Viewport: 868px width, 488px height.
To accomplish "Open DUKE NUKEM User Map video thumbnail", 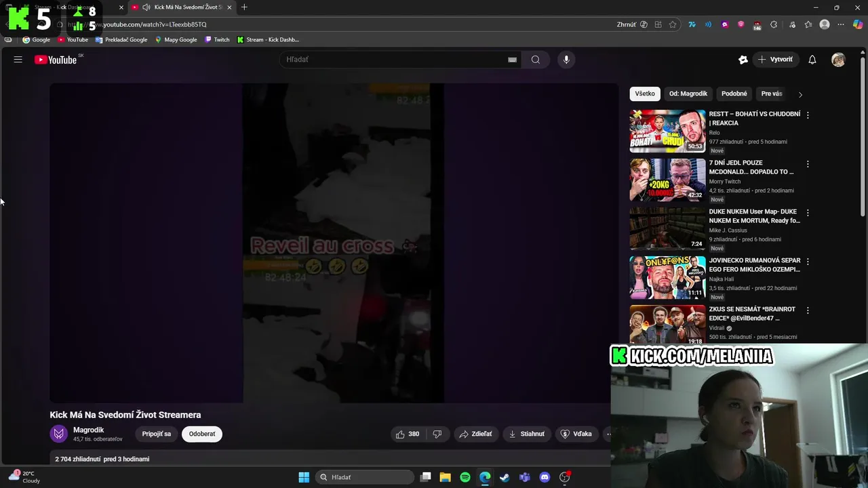I will 667,228.
